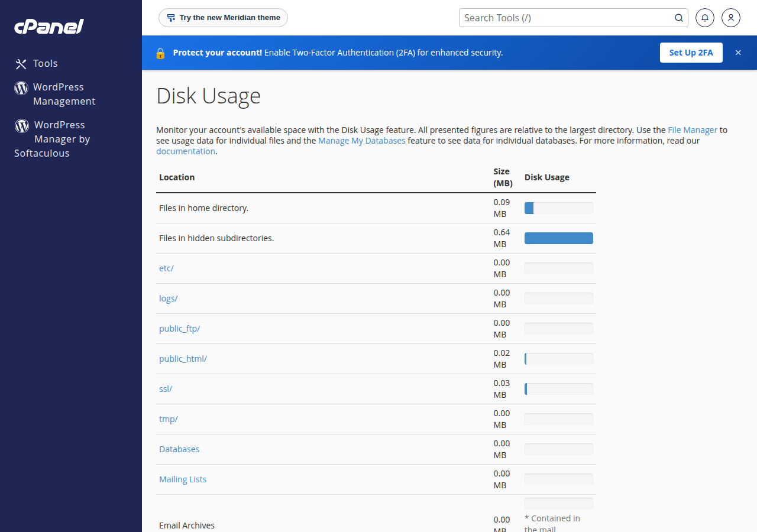
Task: Open the tmp/ directory link
Action: [169, 419]
